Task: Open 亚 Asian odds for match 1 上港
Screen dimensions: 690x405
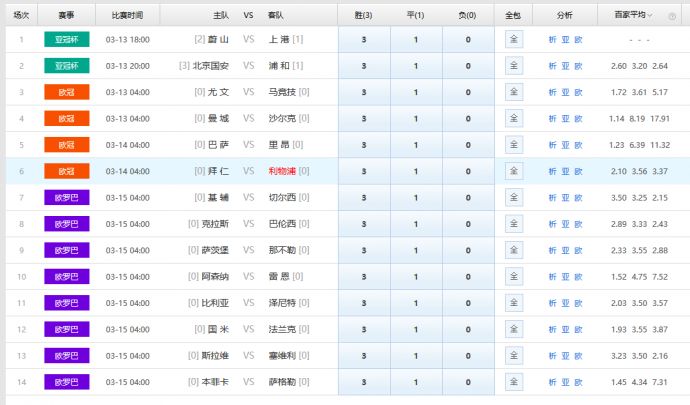Action: point(565,40)
